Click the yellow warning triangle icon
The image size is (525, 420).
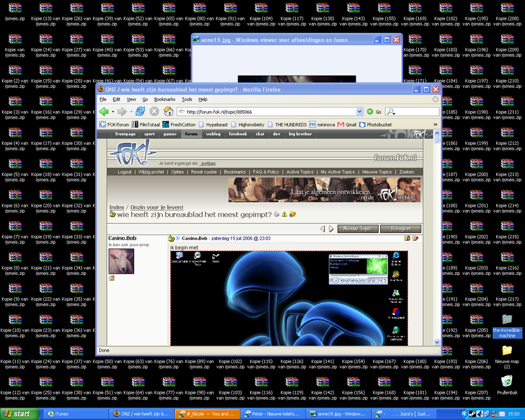[284, 214]
